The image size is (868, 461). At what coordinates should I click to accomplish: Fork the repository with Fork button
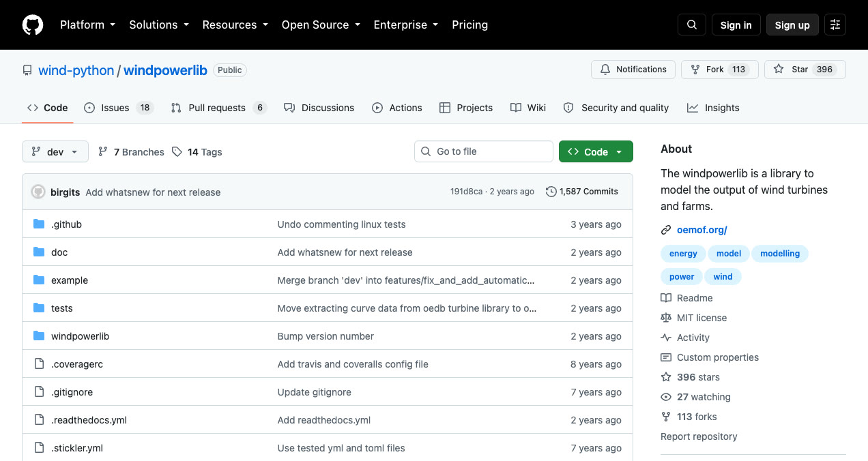click(x=720, y=70)
